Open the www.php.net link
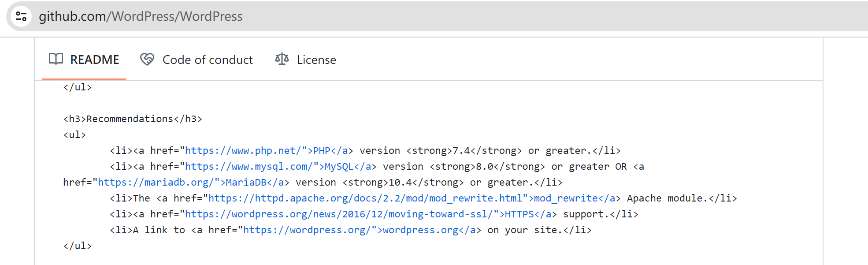 pos(243,151)
